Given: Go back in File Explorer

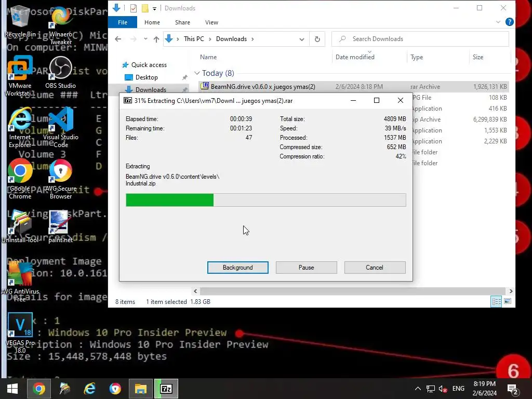Looking at the screenshot, I should click(118, 39).
